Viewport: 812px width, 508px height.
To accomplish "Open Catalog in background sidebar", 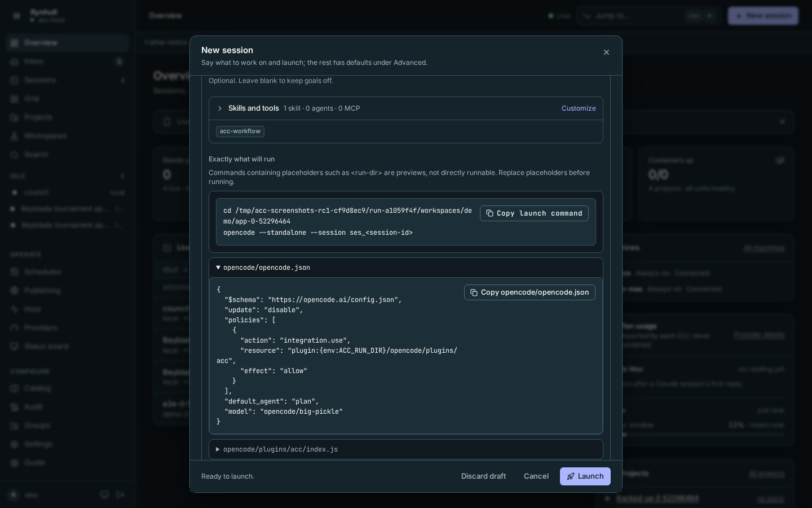I will point(68,388).
